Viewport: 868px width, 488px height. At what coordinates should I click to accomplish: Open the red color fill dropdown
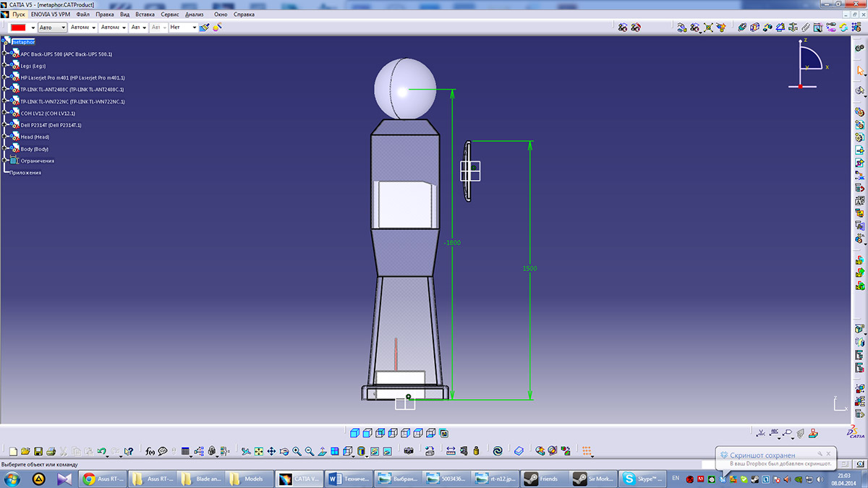(33, 27)
